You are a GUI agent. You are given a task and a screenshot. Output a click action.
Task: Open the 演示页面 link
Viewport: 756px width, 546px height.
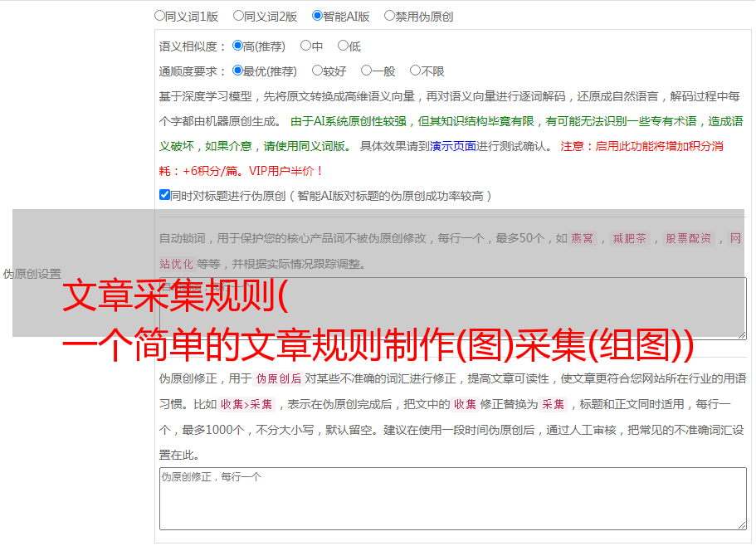pyautogui.click(x=453, y=146)
